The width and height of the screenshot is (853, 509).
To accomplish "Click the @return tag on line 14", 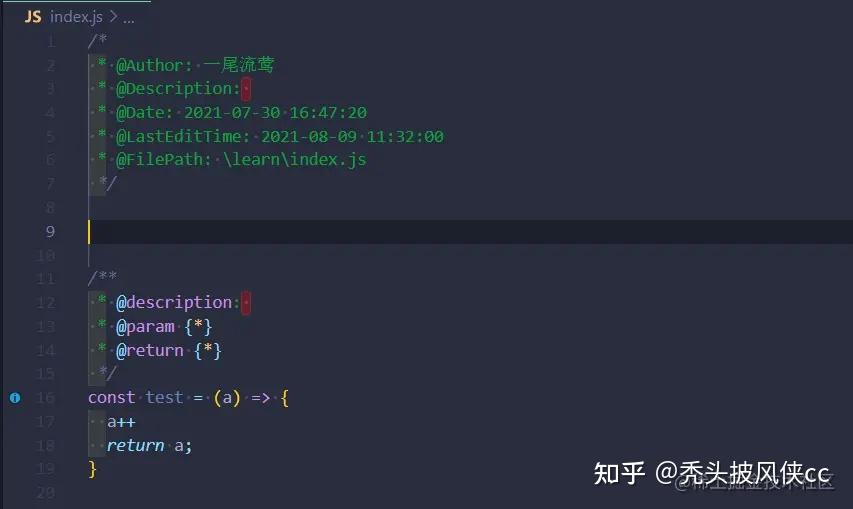I will coord(150,350).
